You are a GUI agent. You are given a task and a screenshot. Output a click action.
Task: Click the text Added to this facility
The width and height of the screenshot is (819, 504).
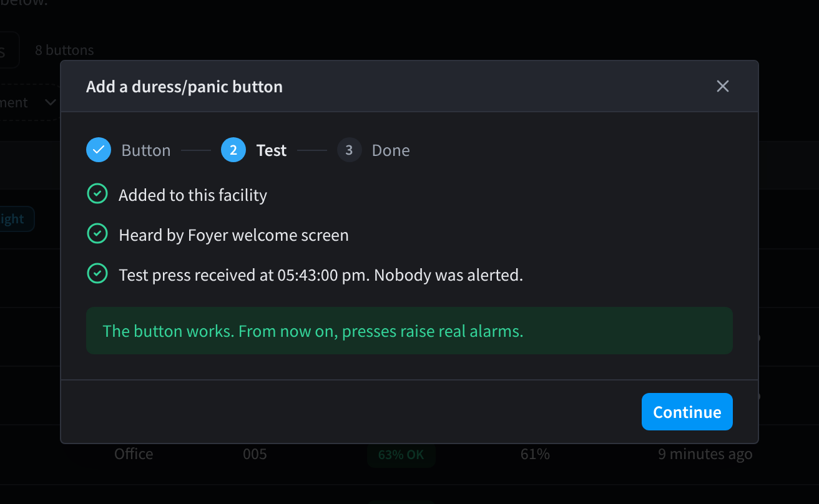[x=193, y=195]
